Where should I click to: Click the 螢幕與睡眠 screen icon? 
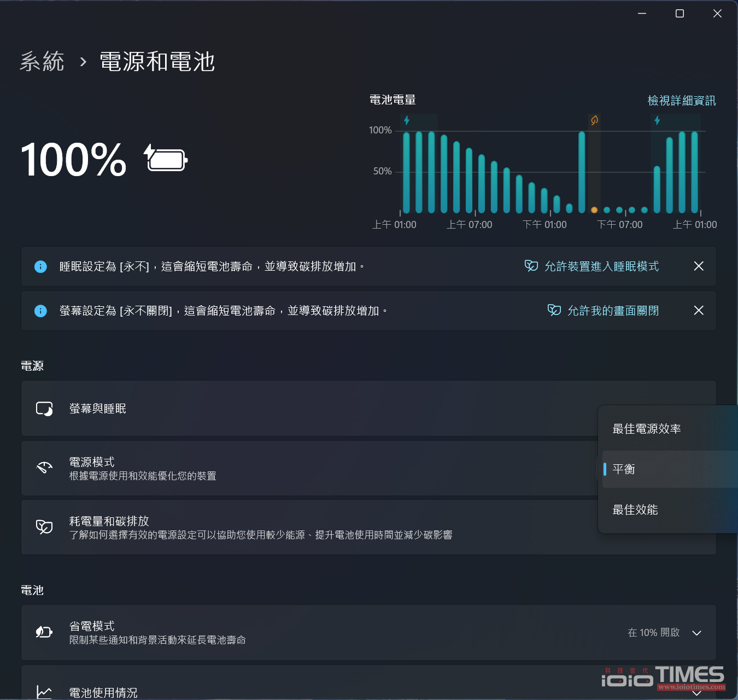click(44, 409)
